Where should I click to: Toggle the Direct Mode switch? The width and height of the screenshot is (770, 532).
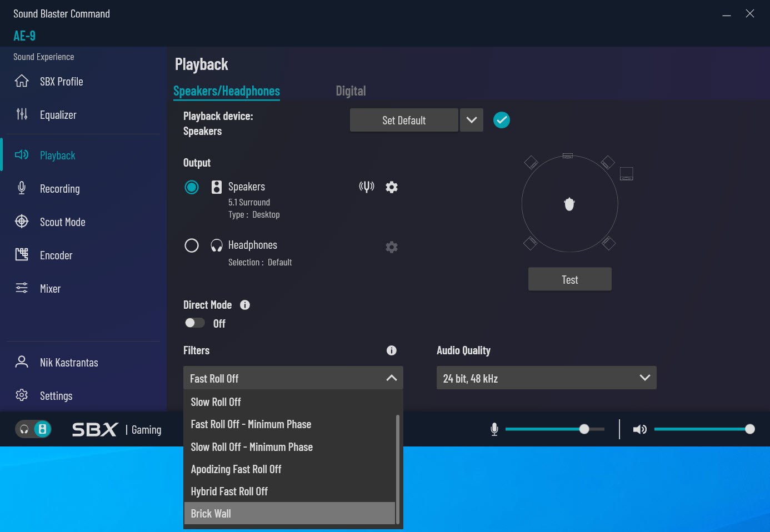click(194, 323)
